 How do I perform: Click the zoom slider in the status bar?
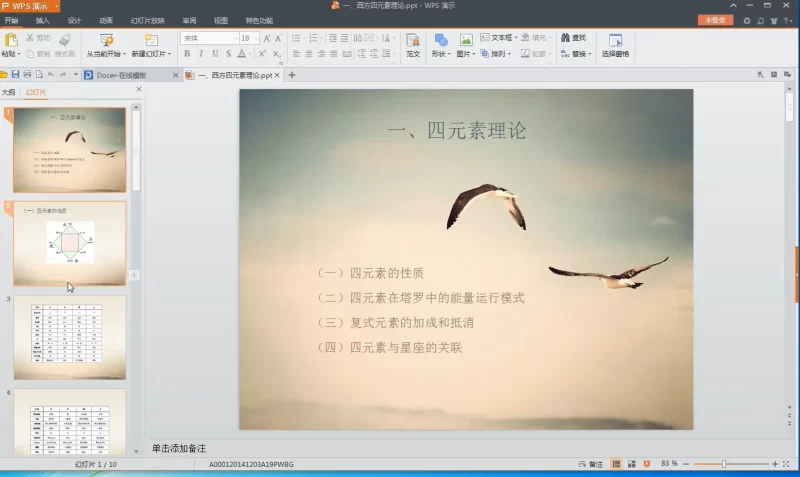coord(724,465)
